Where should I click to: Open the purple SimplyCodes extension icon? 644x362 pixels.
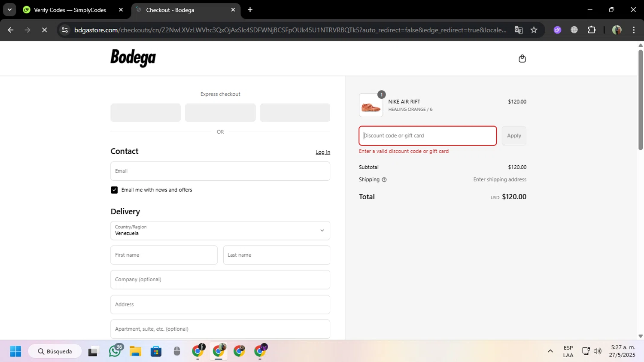(557, 30)
